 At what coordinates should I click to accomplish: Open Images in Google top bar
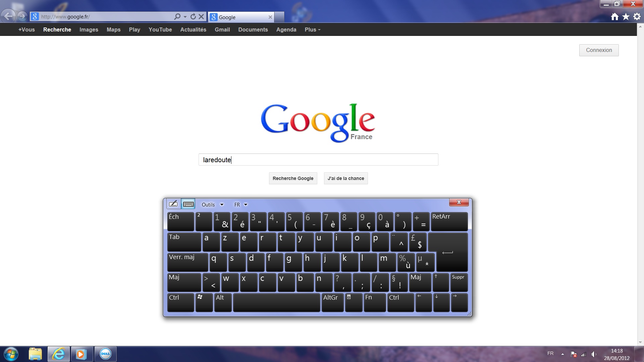[89, 29]
